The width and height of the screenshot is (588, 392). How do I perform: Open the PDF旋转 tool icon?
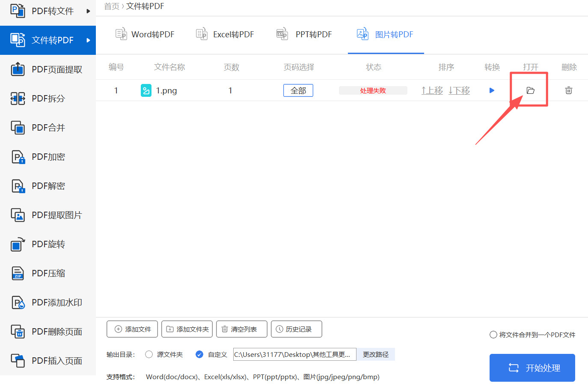pos(17,244)
